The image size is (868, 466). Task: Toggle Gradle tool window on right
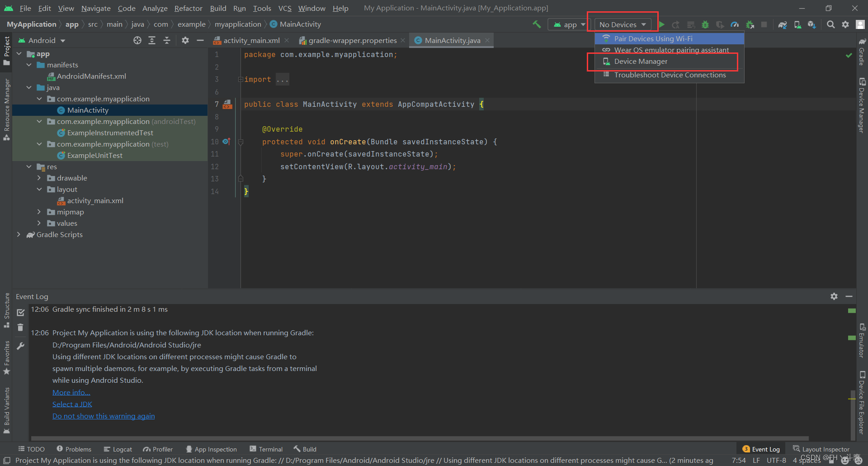pyautogui.click(x=862, y=52)
